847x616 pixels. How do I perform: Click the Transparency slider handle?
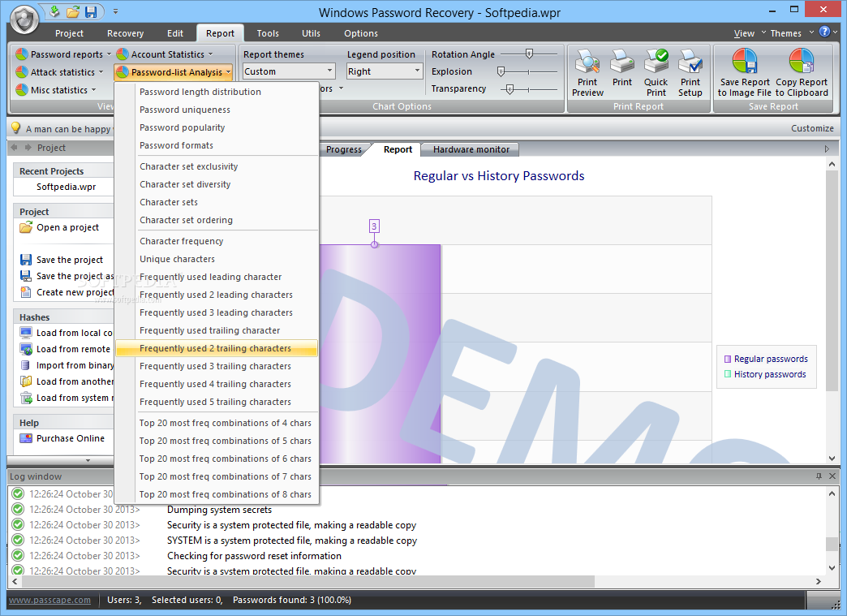(509, 89)
